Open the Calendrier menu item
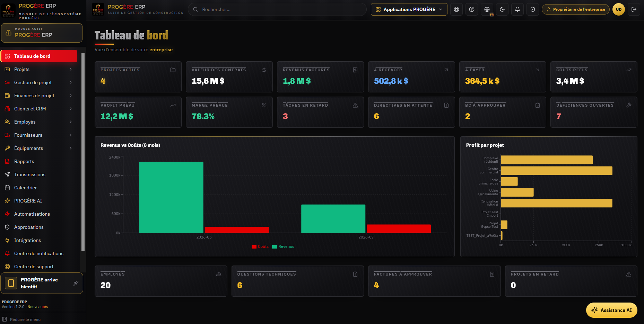The height and width of the screenshot is (324, 644). [39, 188]
